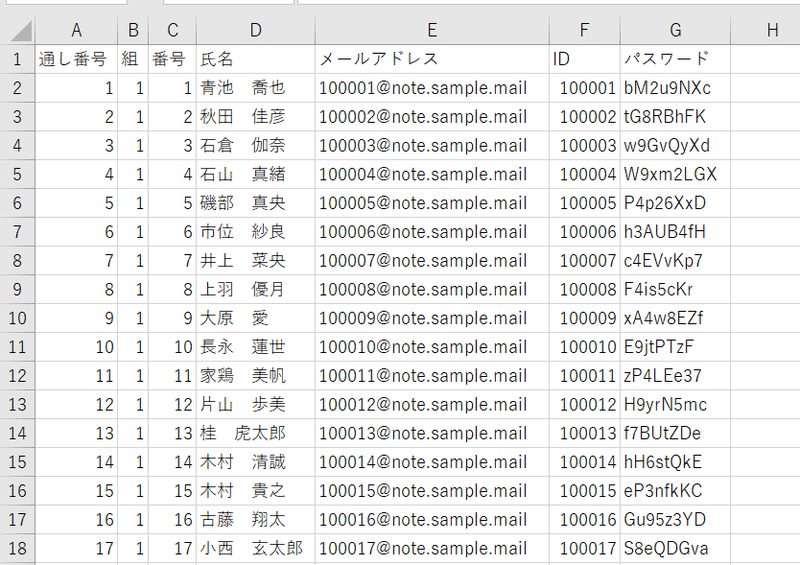Select the name cell 秋田 佳彦
Image resolution: width=800 pixels, height=565 pixels.
pyautogui.click(x=256, y=117)
